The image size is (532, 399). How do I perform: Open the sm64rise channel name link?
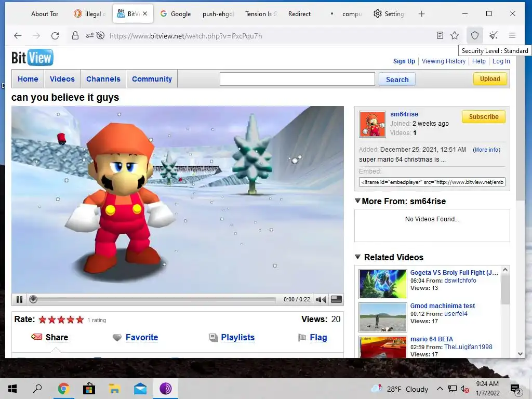[404, 114]
